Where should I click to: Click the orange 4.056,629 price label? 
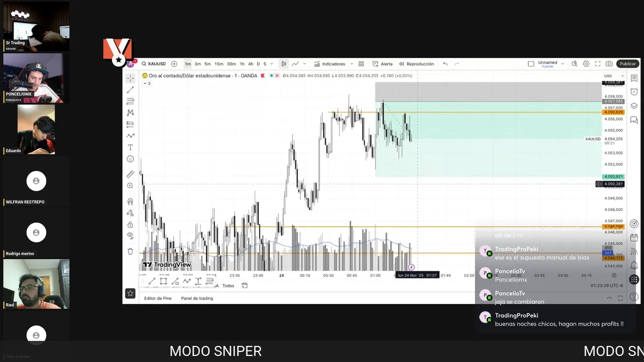pyautogui.click(x=613, y=112)
